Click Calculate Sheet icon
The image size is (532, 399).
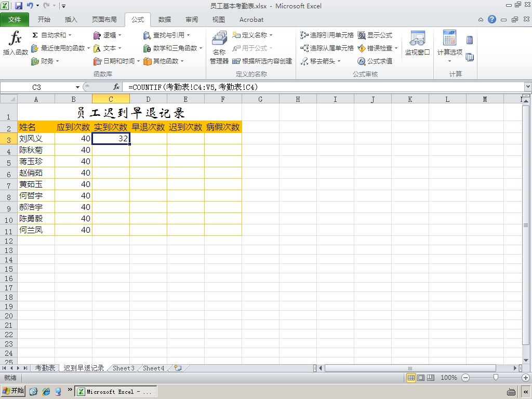470,57
